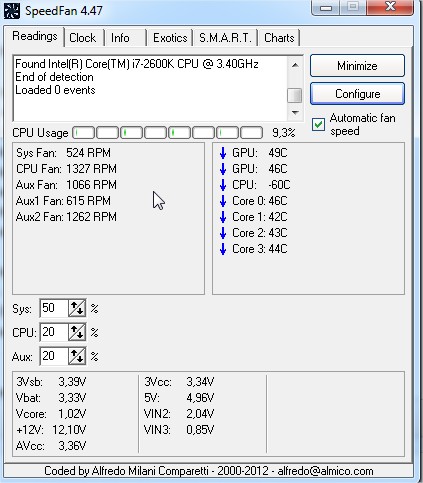Click the arrow icon beside Core 1 temperature
423x483 pixels.
tap(223, 217)
